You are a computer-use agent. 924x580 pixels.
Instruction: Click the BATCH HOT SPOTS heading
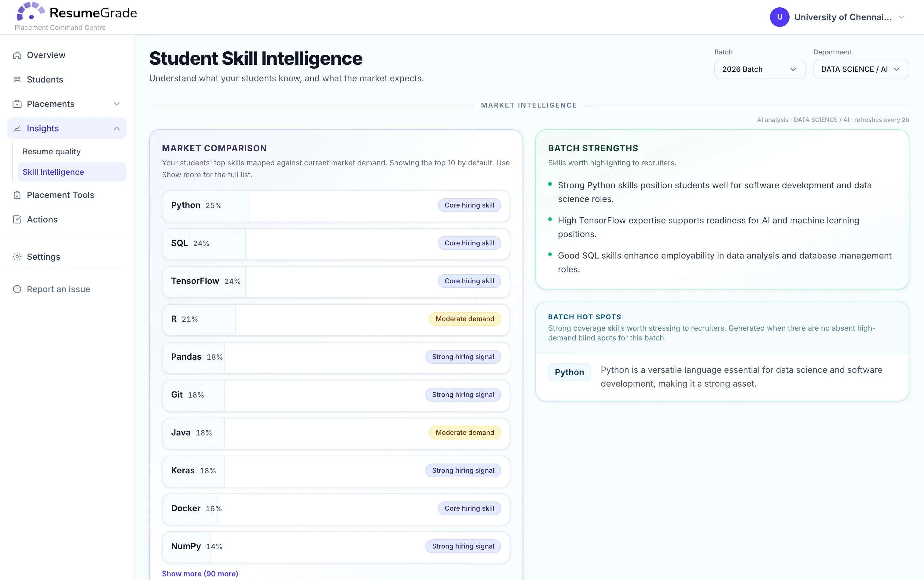point(585,317)
